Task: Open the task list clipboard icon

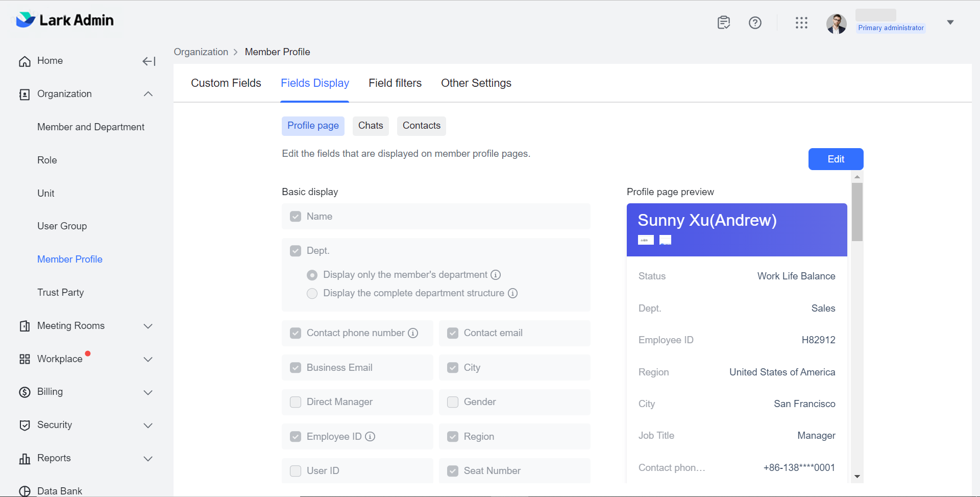Action: pyautogui.click(x=723, y=22)
